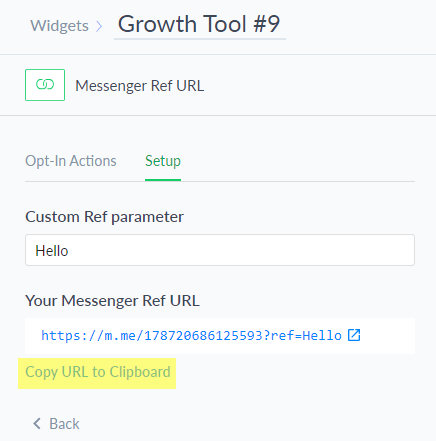Image resolution: width=436 pixels, height=441 pixels.
Task: Copy URL to Clipboard
Action: click(98, 372)
